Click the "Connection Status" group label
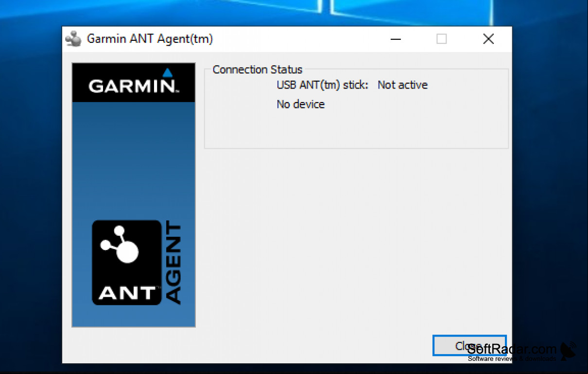The height and width of the screenshot is (374, 588). pos(258,70)
